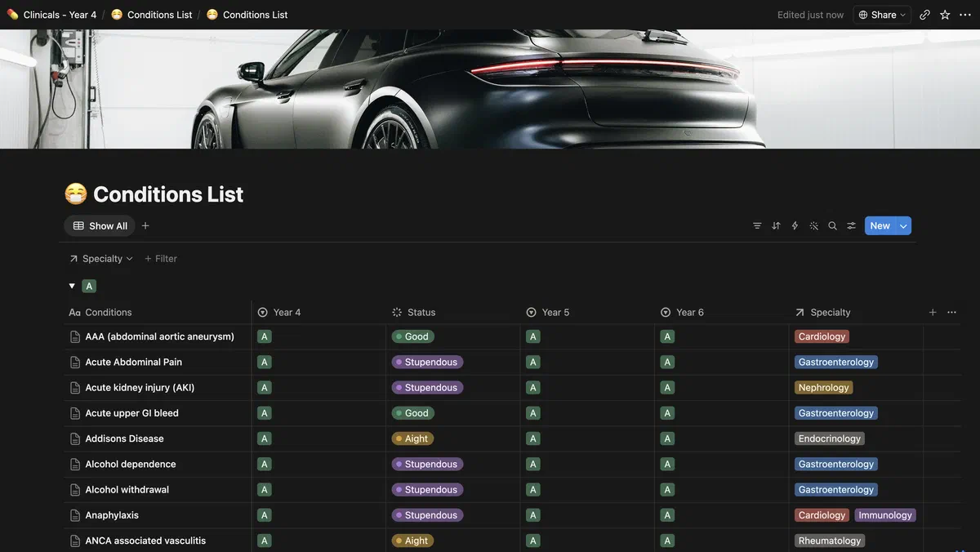Open the Year 4 column header menu

coord(318,312)
